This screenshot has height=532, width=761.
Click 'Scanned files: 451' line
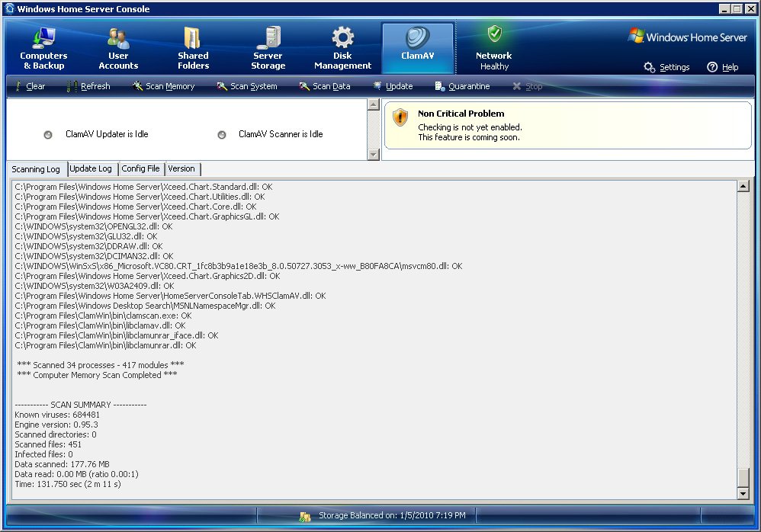(48, 444)
